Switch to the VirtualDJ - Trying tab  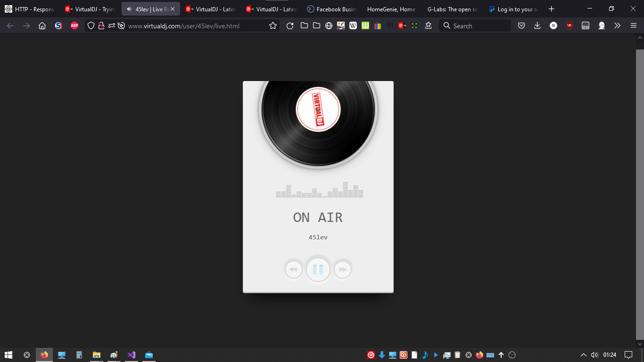(90, 9)
